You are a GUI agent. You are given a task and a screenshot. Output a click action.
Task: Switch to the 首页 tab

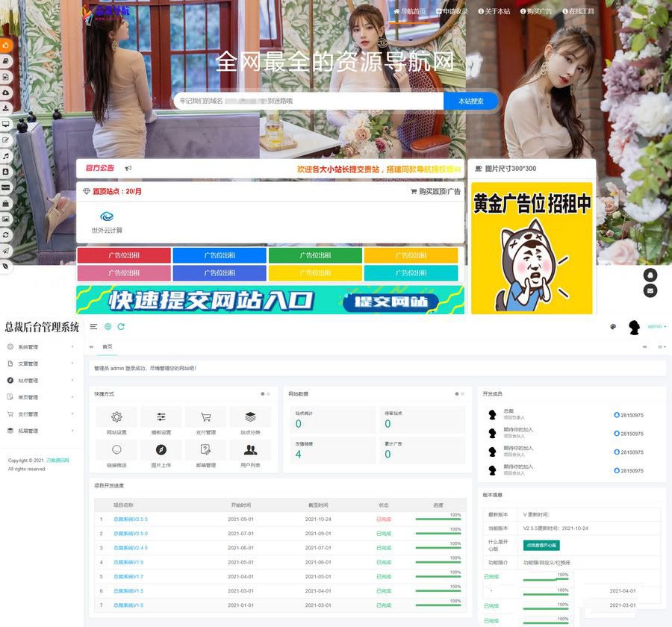tap(109, 346)
